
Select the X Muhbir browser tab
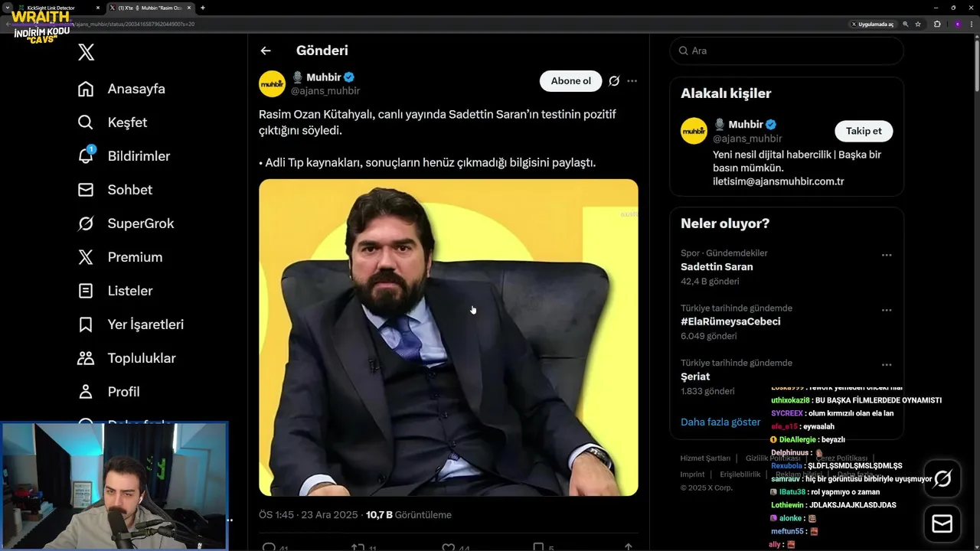[x=151, y=8]
